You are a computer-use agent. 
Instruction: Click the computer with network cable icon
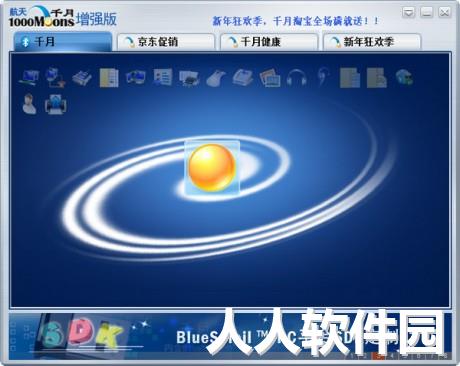[x=55, y=77]
